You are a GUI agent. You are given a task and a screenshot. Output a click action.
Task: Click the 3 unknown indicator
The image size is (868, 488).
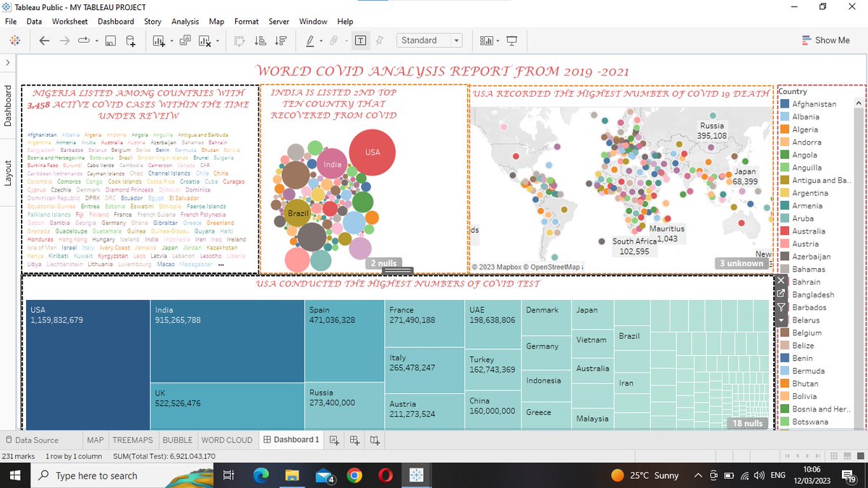[741, 263]
